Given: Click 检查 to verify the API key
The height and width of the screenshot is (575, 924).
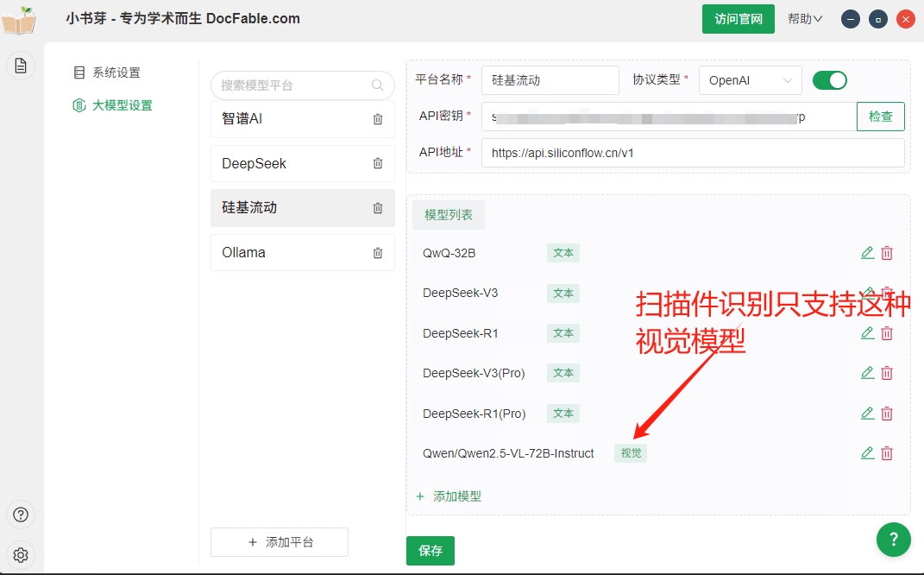Looking at the screenshot, I should pos(880,116).
